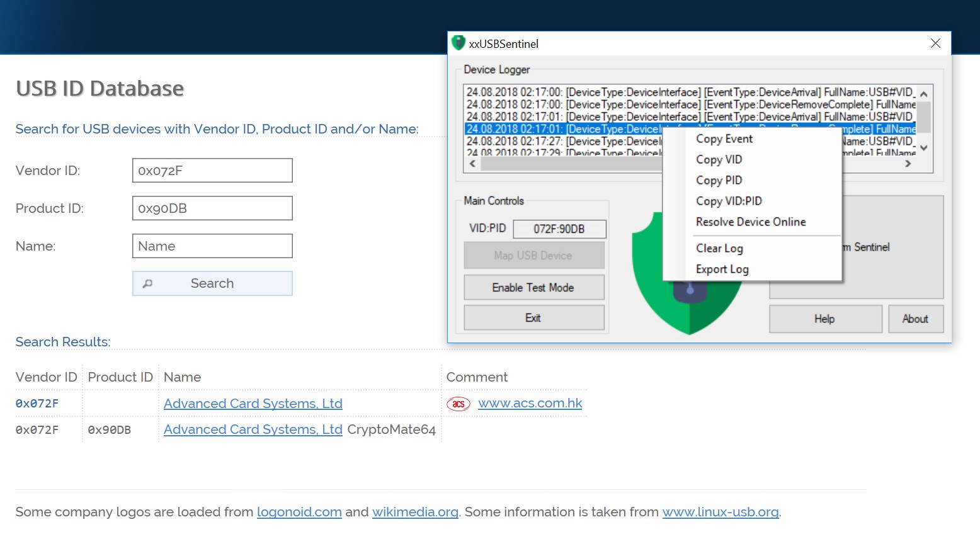Open the wikimedia.org link
980x551 pixels.
[x=415, y=512]
